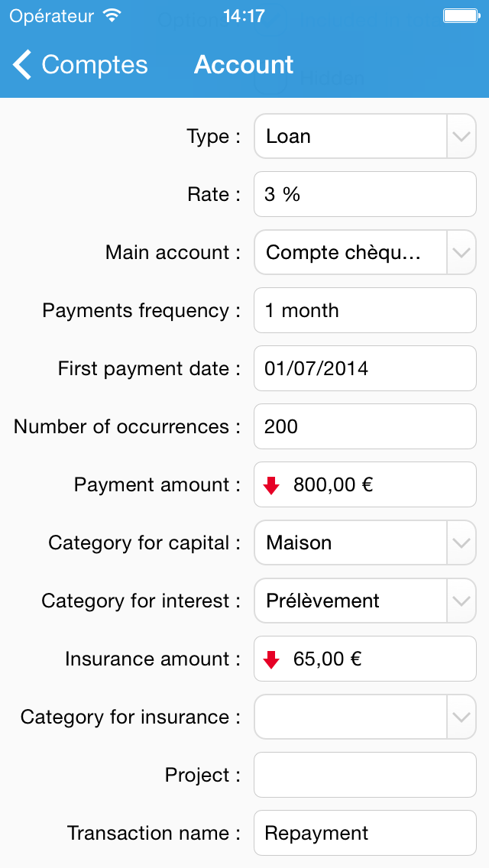Tap the back chevron arrow icon
The height and width of the screenshot is (868, 489).
23,65
